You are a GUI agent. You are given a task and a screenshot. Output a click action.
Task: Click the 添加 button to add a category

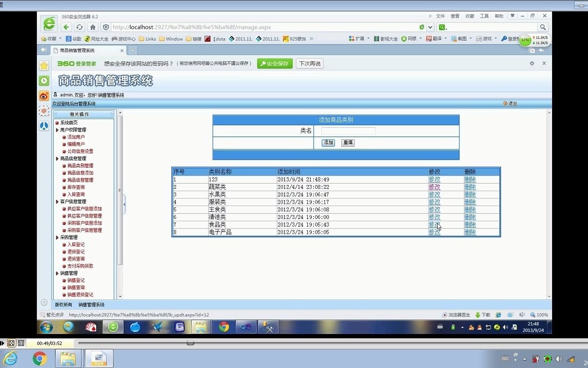pos(328,142)
